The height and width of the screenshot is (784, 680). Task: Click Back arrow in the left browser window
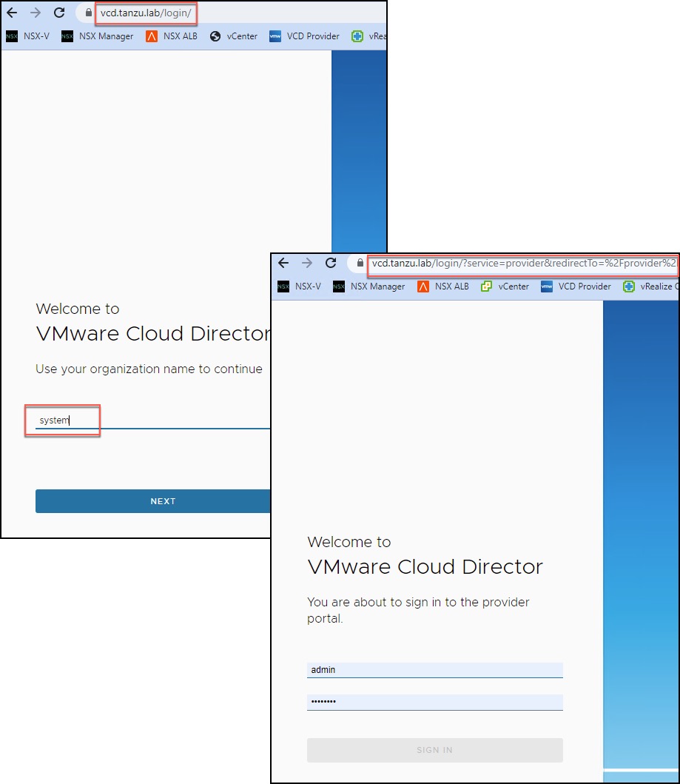(x=12, y=13)
